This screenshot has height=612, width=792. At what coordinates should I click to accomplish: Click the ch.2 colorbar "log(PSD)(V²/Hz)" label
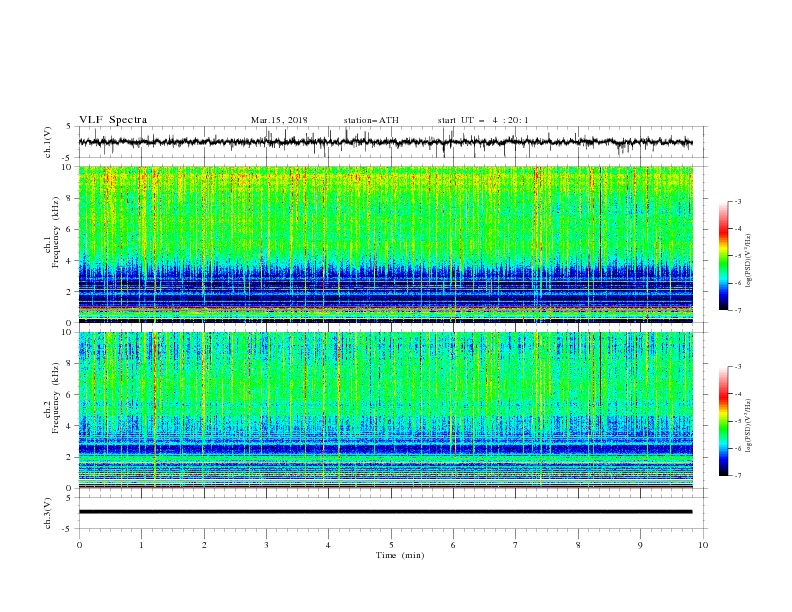click(748, 425)
